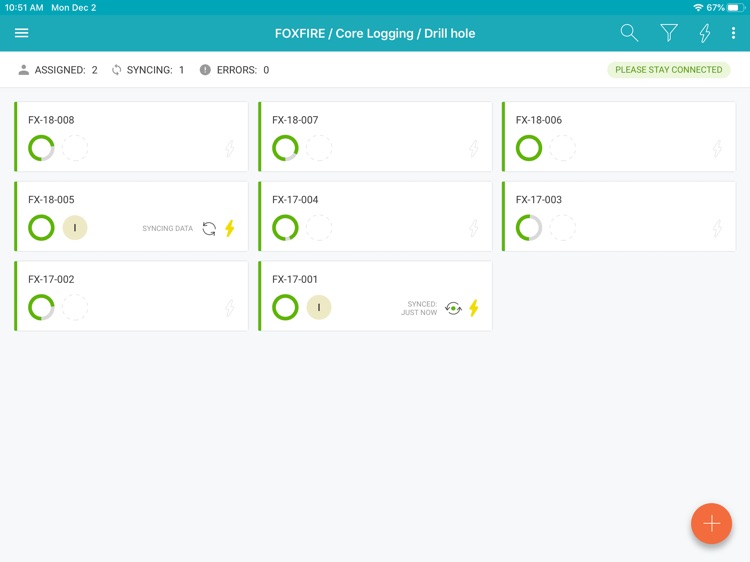Click the 'ASSIGNED: 2' counter text
This screenshot has height=562, width=750.
coord(66,70)
